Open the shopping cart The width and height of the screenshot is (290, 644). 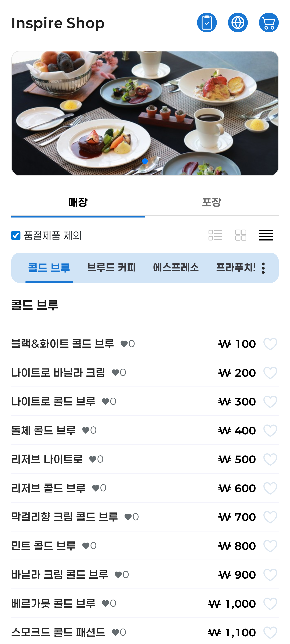point(268,23)
